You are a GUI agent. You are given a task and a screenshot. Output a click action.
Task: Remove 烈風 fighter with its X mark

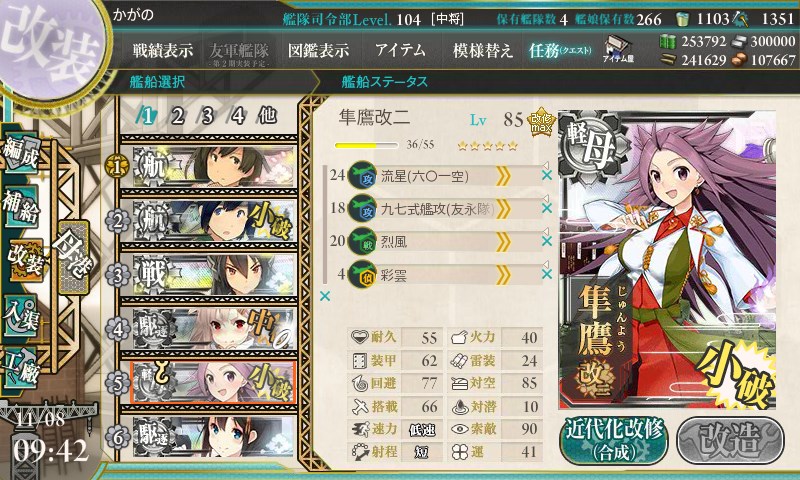click(546, 241)
